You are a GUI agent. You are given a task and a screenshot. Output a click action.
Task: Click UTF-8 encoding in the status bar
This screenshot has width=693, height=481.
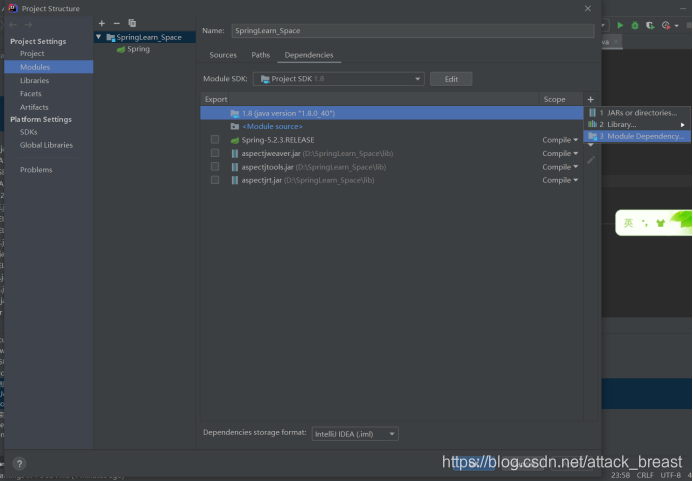click(x=670, y=475)
